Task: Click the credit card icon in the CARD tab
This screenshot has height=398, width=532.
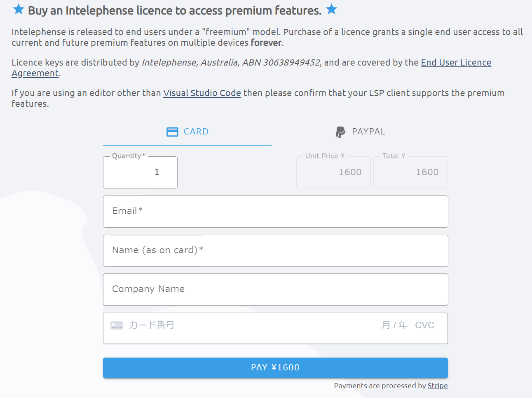Action: tap(172, 132)
